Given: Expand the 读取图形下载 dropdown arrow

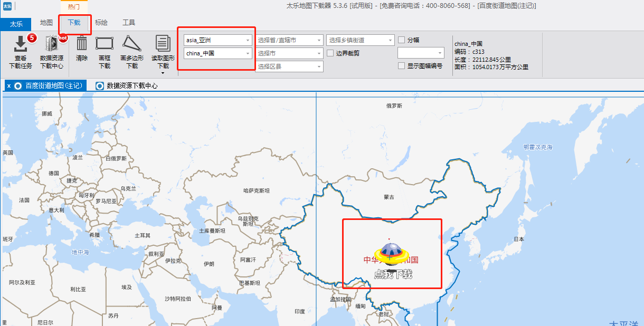Looking at the screenshot, I should pos(163,73).
